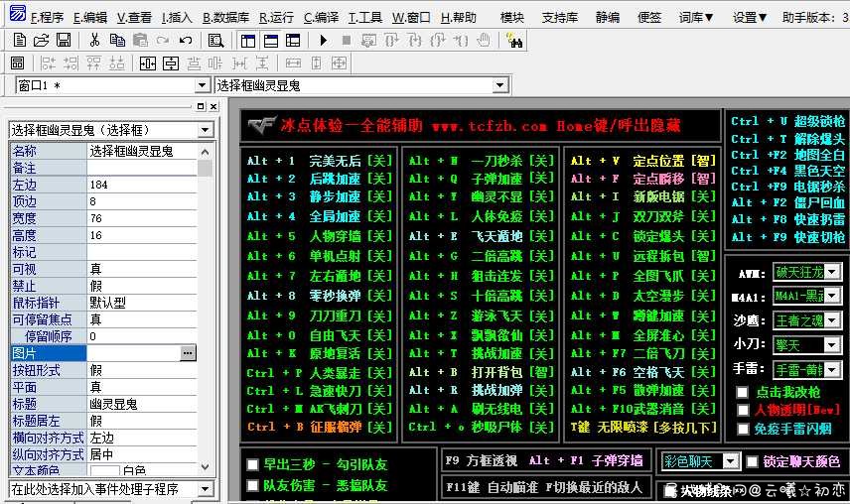850x504 pixels.
Task: Click the align left edges icon
Action: click(48, 63)
